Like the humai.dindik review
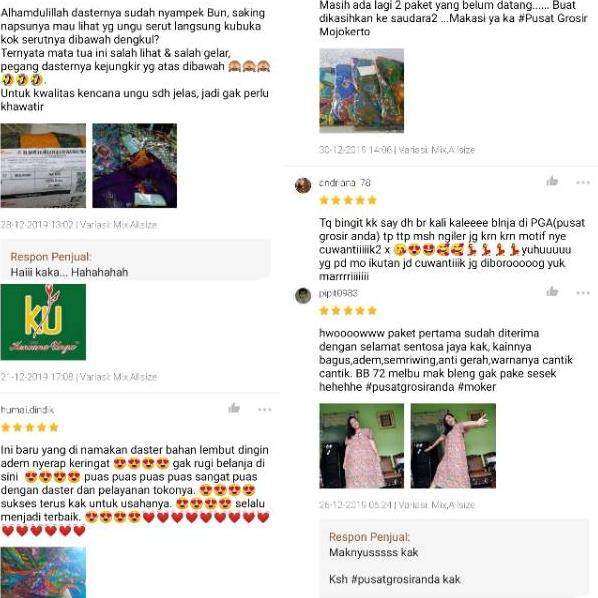598x598 pixels. click(x=234, y=408)
